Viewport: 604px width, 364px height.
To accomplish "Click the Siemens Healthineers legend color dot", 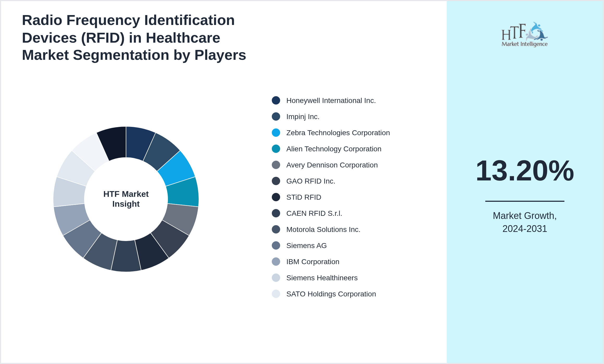I will pyautogui.click(x=276, y=278).
